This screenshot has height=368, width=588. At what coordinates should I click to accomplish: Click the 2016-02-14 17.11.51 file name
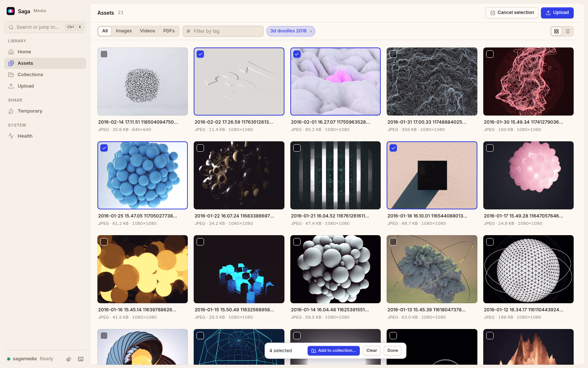click(x=138, y=122)
